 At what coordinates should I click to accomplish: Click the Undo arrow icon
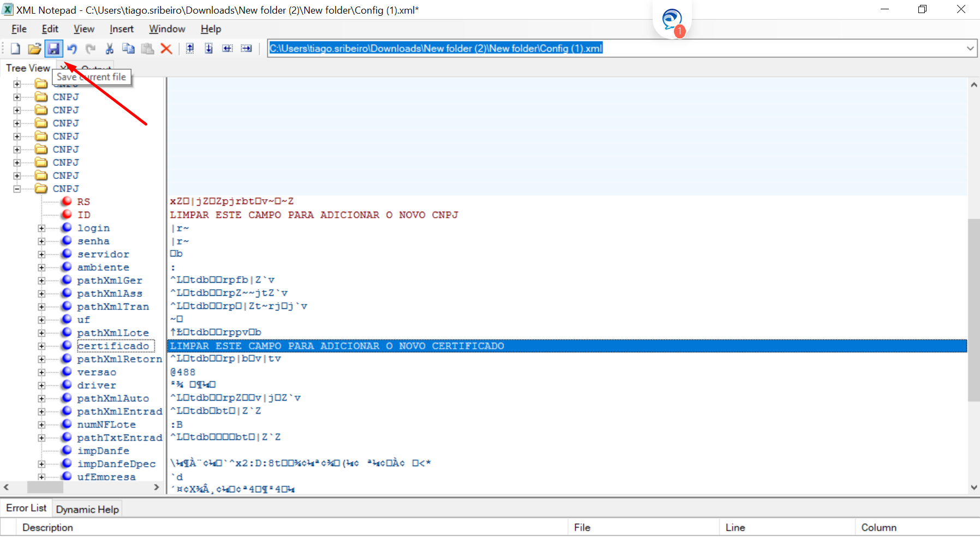click(72, 49)
